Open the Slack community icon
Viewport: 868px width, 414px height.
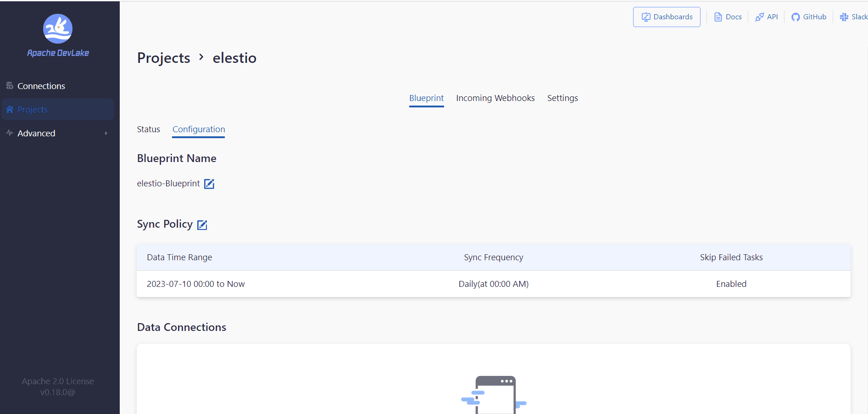tap(844, 17)
